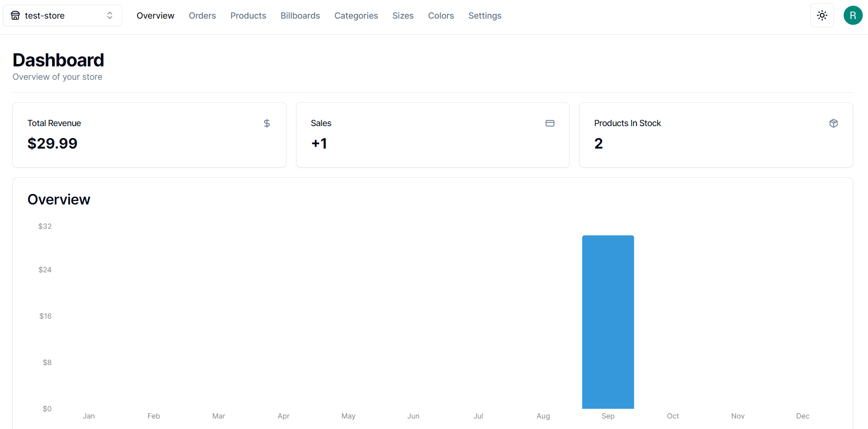Screen dimensions: 868x429
Task: Go to the Overview nav tab
Action: 155,16
